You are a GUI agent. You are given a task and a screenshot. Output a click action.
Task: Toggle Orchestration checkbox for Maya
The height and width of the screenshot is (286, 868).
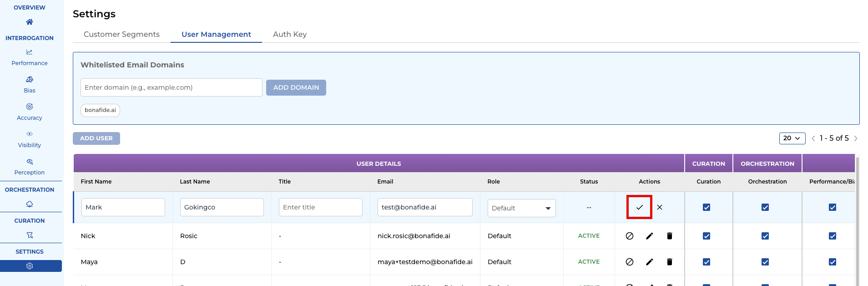(x=765, y=262)
